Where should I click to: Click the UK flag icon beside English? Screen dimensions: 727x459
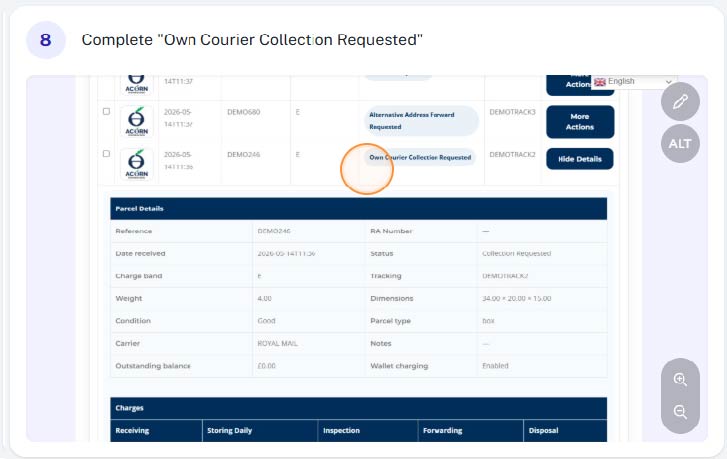click(x=600, y=82)
